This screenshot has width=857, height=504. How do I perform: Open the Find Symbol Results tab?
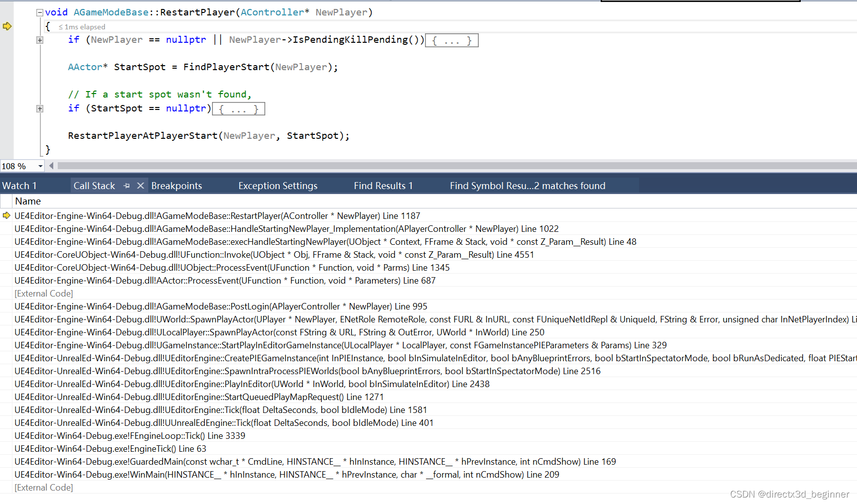528,186
